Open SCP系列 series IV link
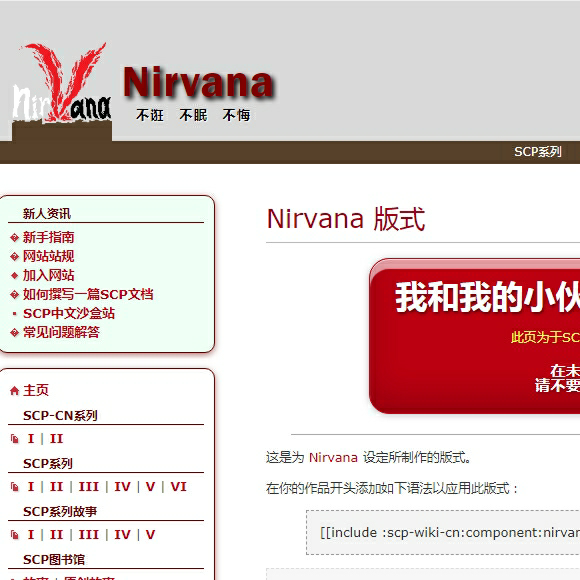The height and width of the screenshot is (580, 580). coord(122,487)
